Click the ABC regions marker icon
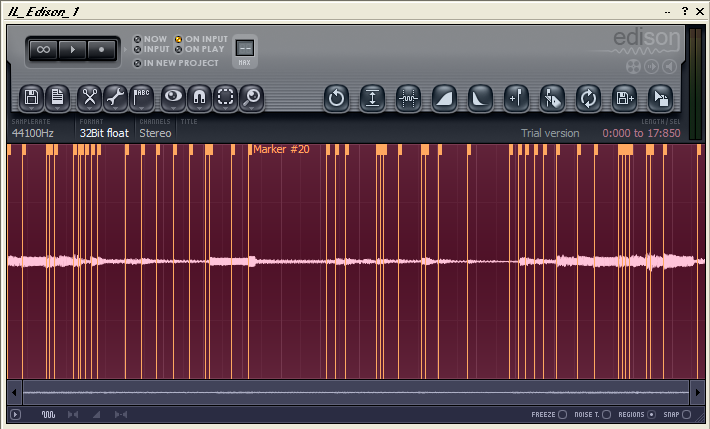 [x=141, y=97]
